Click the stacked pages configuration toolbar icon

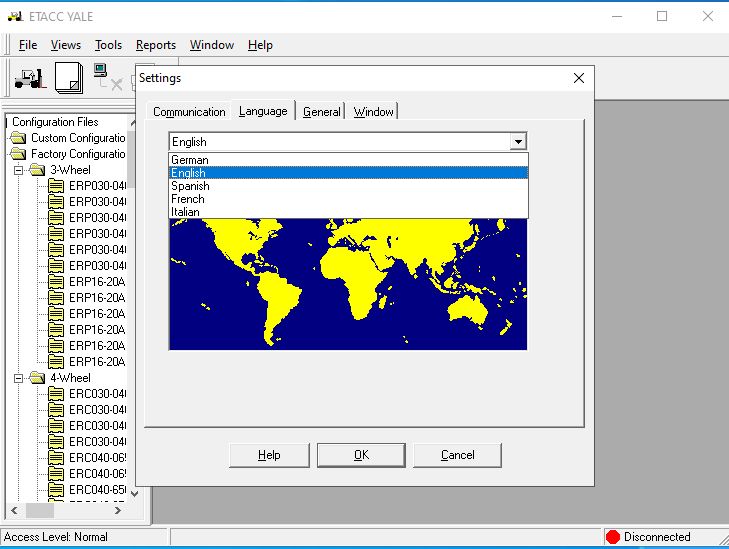coord(69,78)
